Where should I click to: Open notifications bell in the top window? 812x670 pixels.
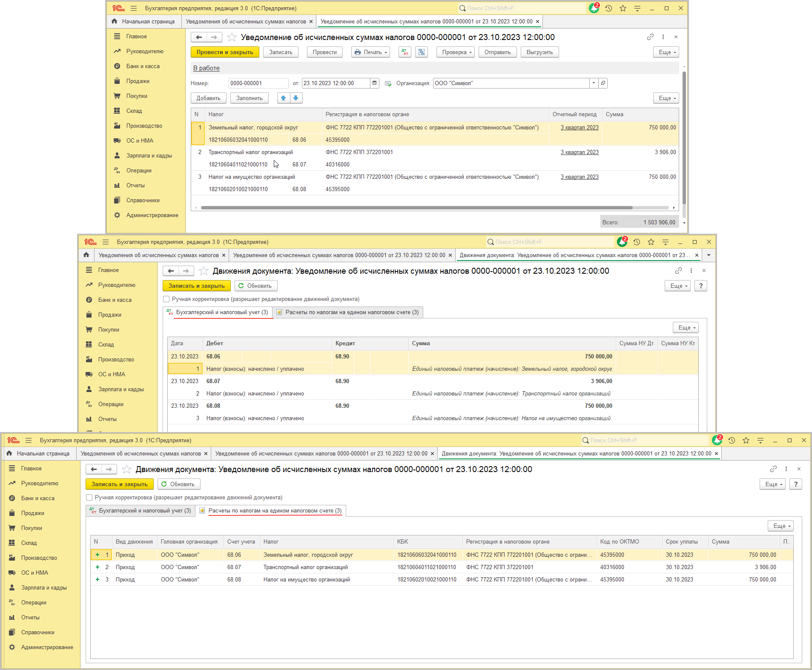click(x=594, y=8)
